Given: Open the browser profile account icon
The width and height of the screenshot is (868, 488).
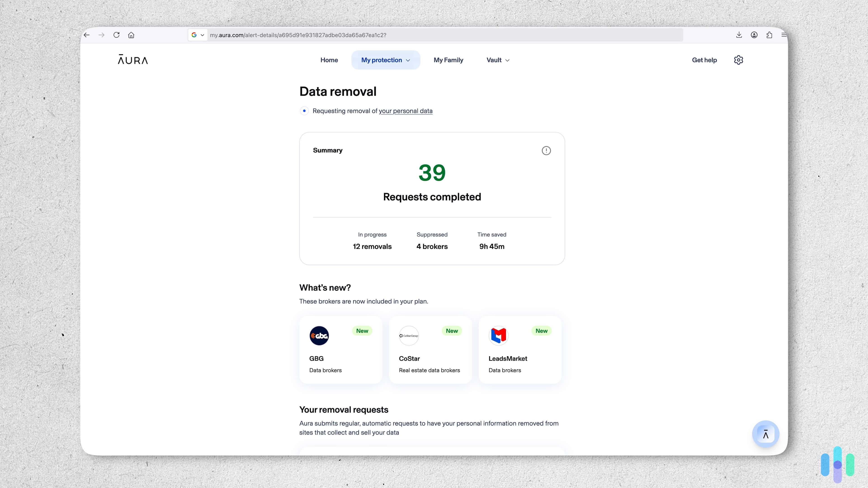Looking at the screenshot, I should [754, 35].
